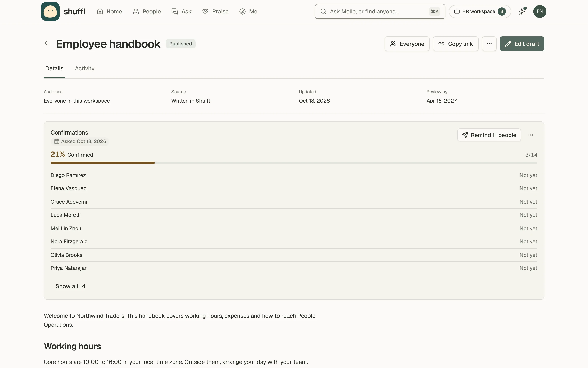This screenshot has height=368, width=588.
Task: Click the Working hours heading
Action: 72,346
